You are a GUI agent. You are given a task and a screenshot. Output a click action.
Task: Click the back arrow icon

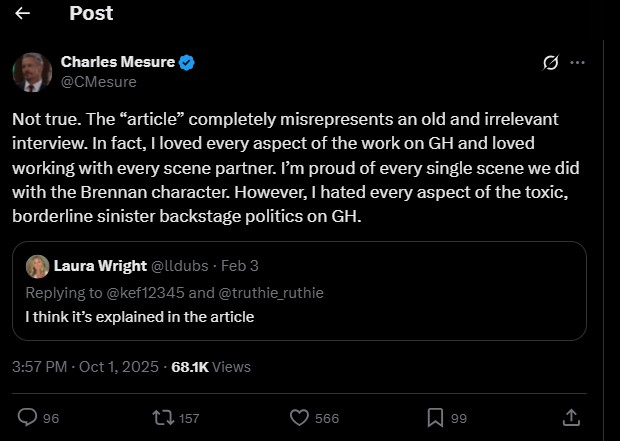coord(23,14)
